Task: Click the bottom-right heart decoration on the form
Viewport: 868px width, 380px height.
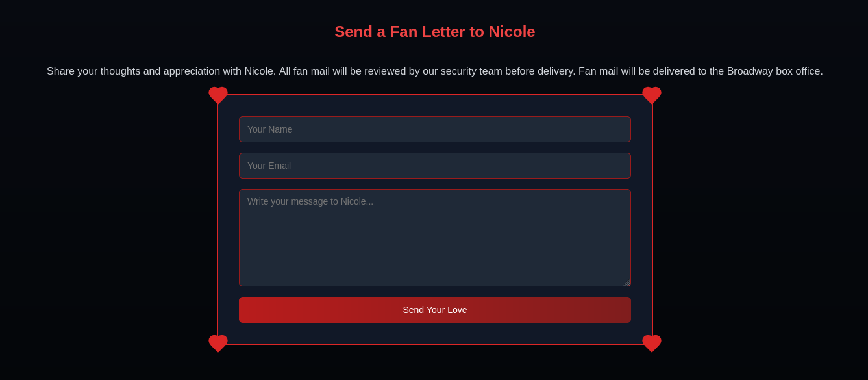Action: click(652, 344)
